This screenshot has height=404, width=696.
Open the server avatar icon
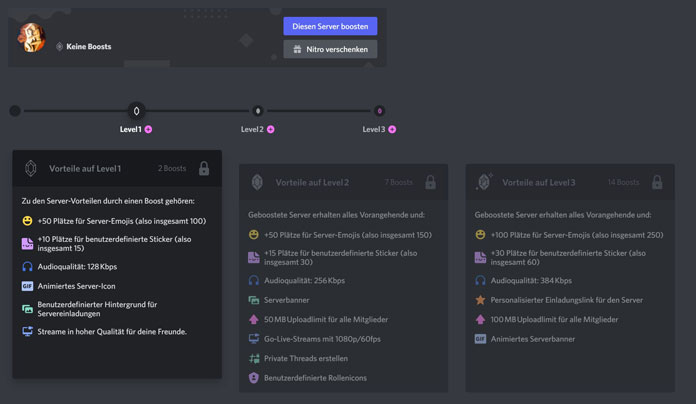point(32,37)
